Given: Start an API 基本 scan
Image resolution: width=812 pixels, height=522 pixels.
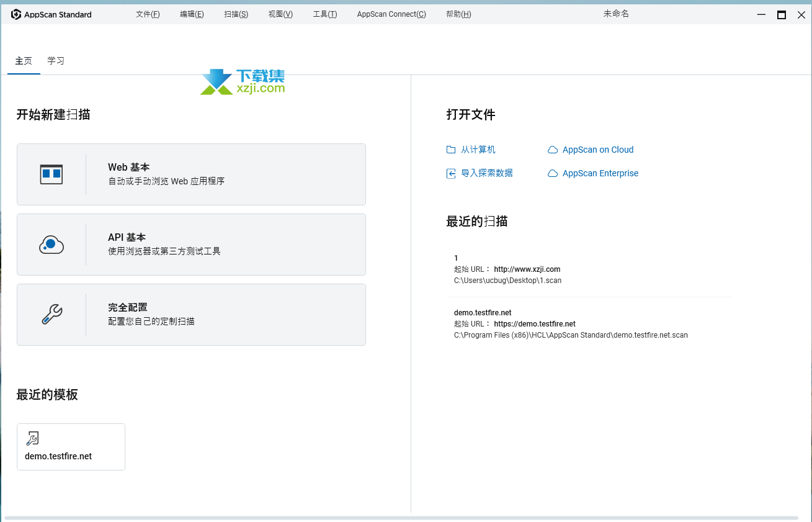Looking at the screenshot, I should tap(191, 245).
